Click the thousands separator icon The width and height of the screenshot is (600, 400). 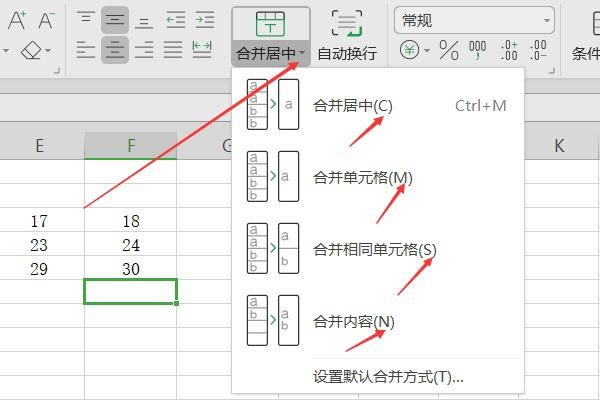click(x=477, y=49)
